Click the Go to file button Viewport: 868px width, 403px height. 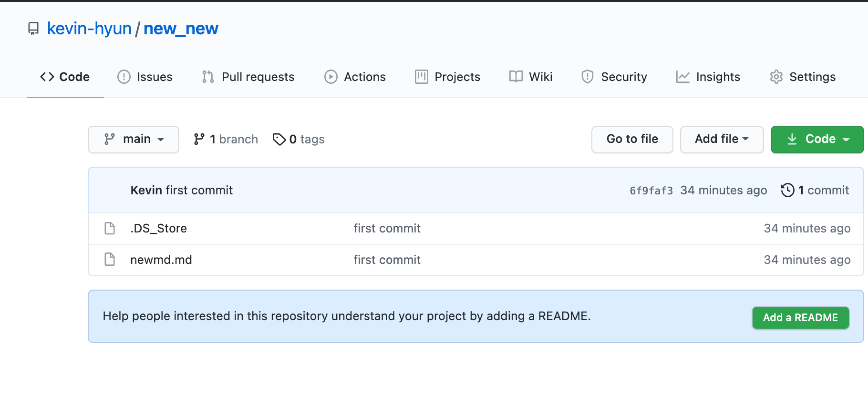click(632, 140)
